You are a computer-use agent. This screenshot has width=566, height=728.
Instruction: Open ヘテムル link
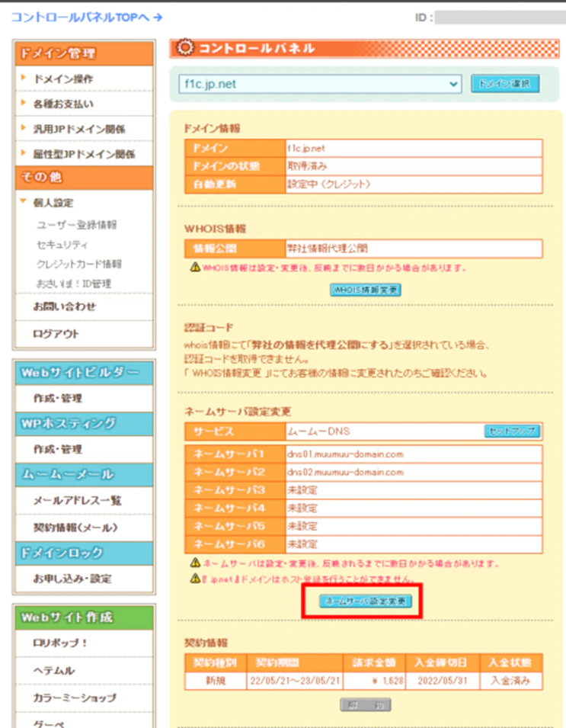coord(54,670)
